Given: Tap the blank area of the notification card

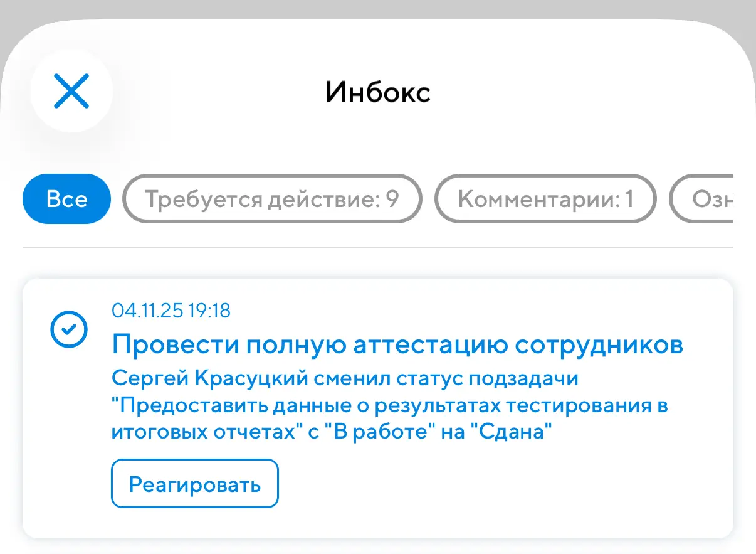Looking at the screenshot, I should [501, 489].
